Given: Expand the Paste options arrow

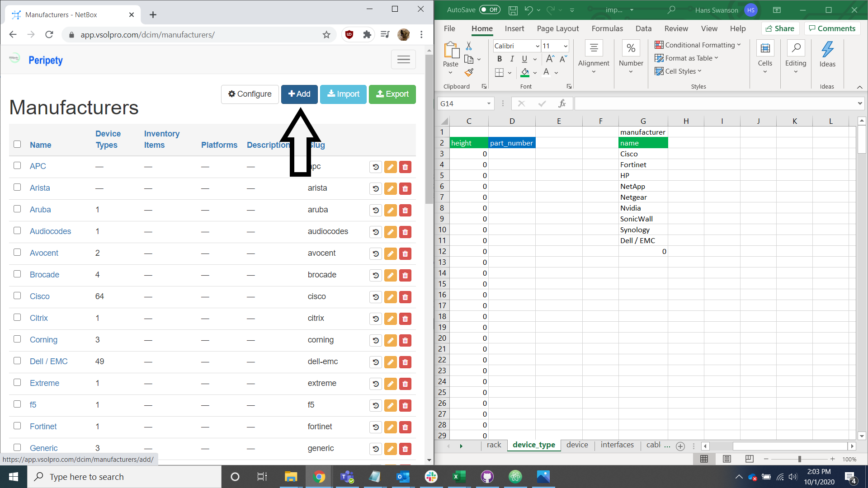Looking at the screenshot, I should click(450, 72).
